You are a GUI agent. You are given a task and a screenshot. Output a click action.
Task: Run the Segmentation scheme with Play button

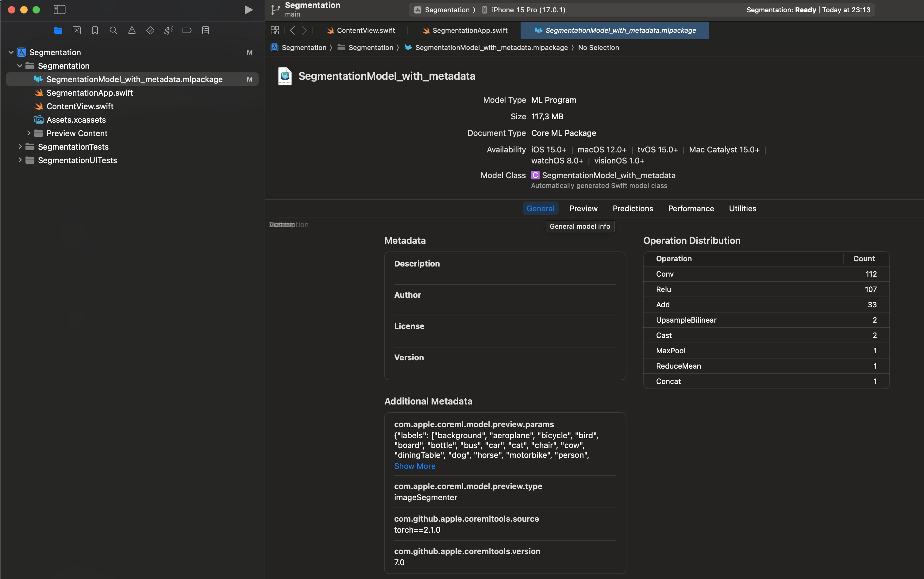point(248,10)
